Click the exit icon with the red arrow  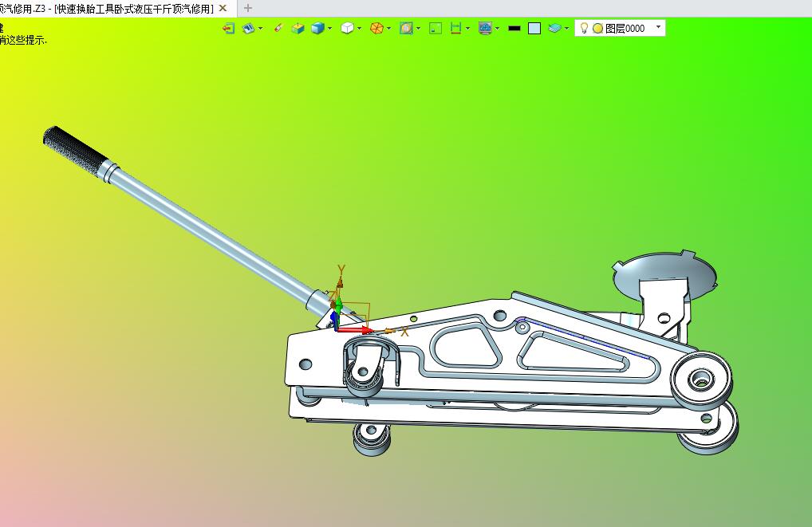(228, 28)
